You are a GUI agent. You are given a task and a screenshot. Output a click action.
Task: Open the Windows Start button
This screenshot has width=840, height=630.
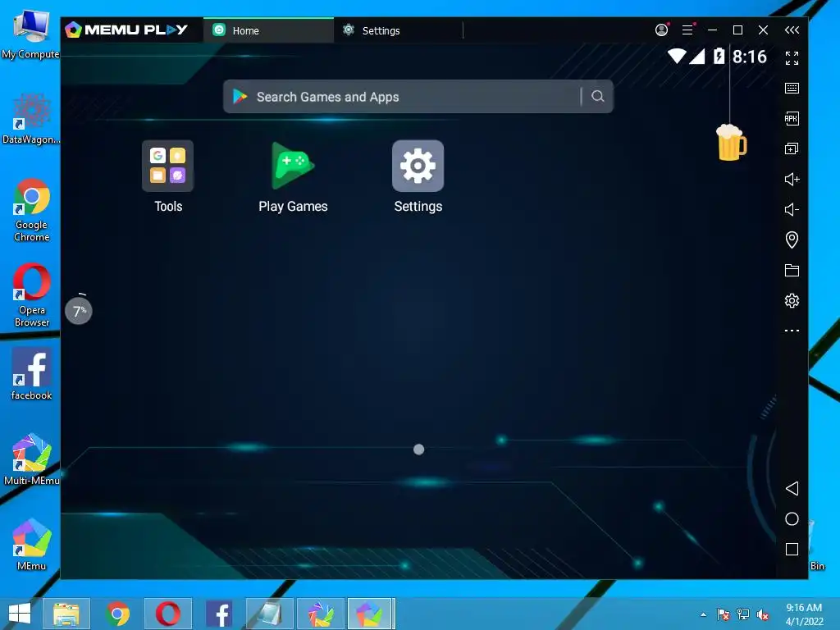tap(20, 614)
